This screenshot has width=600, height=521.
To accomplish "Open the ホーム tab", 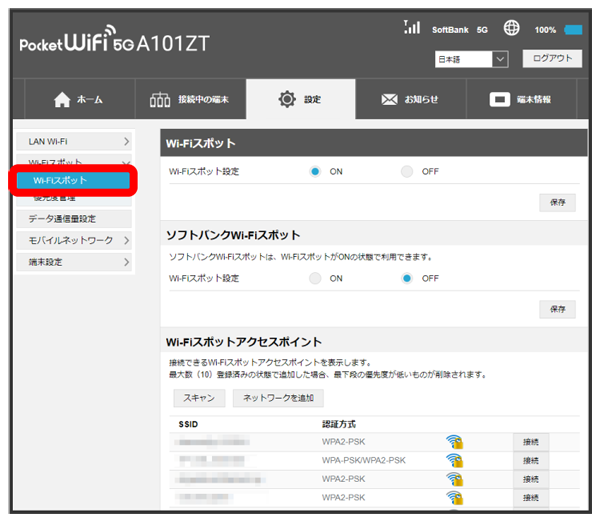I will (x=77, y=100).
